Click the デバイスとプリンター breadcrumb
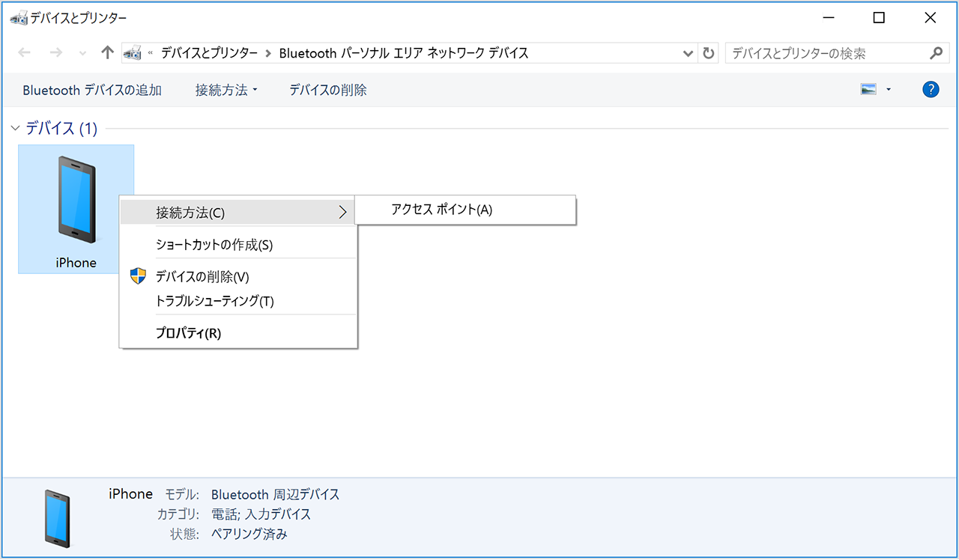Image resolution: width=959 pixels, height=560 pixels. [209, 53]
